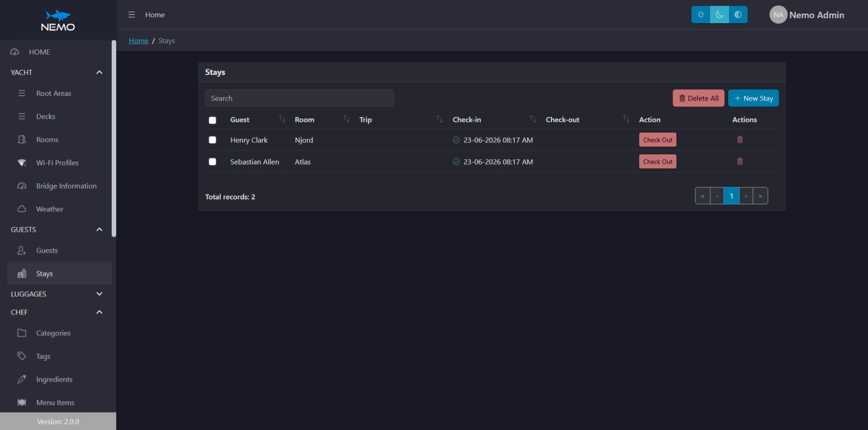Check Out Henry Clark
Viewport: 868px width, 430px height.
[658, 140]
